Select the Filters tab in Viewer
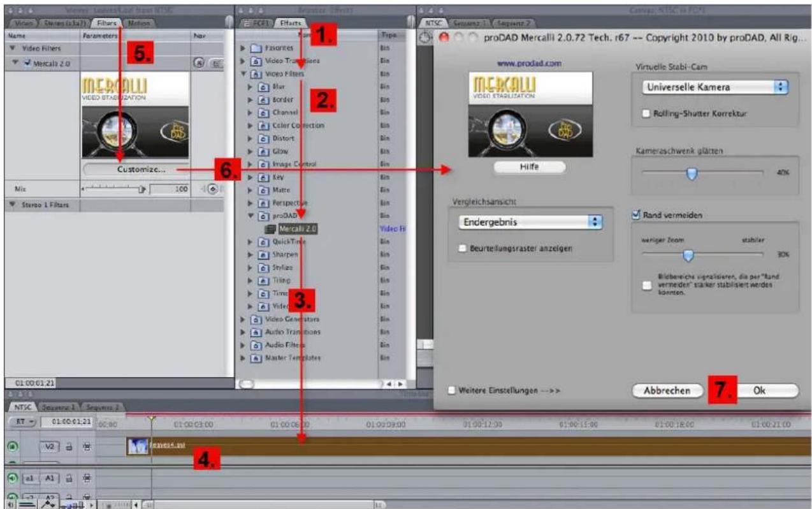The width and height of the screenshot is (812, 509). coord(105,23)
